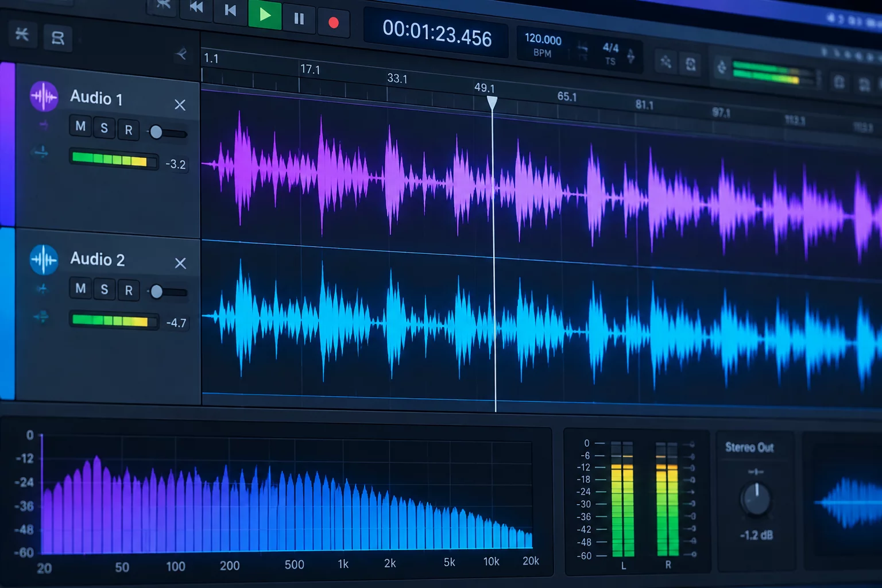
Task: Click the small icon left of Audio 1 mute
Action: click(44, 125)
